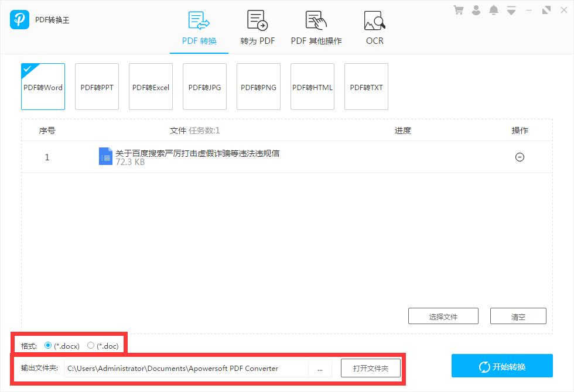The width and height of the screenshot is (574, 392).
Task: Expand the title bar menu chevron
Action: [511, 10]
